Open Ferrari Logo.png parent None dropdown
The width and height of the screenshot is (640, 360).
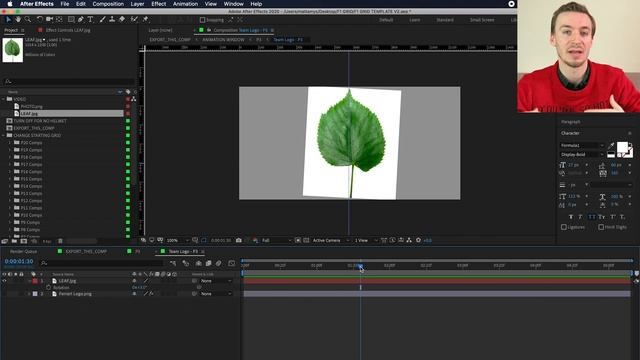pos(216,294)
